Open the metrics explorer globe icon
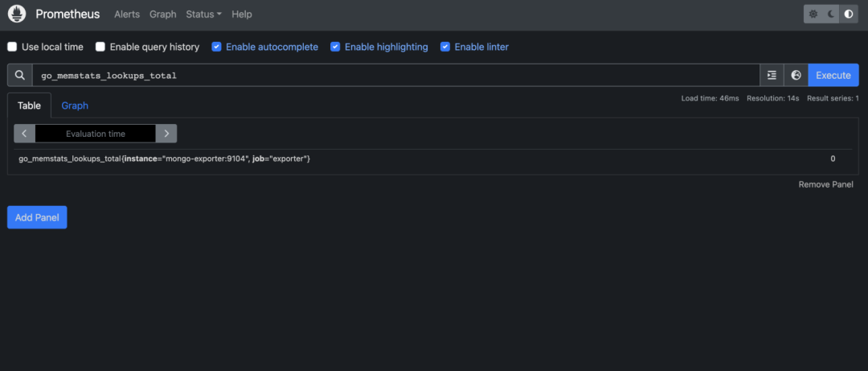Image resolution: width=868 pixels, height=371 pixels. (x=796, y=76)
